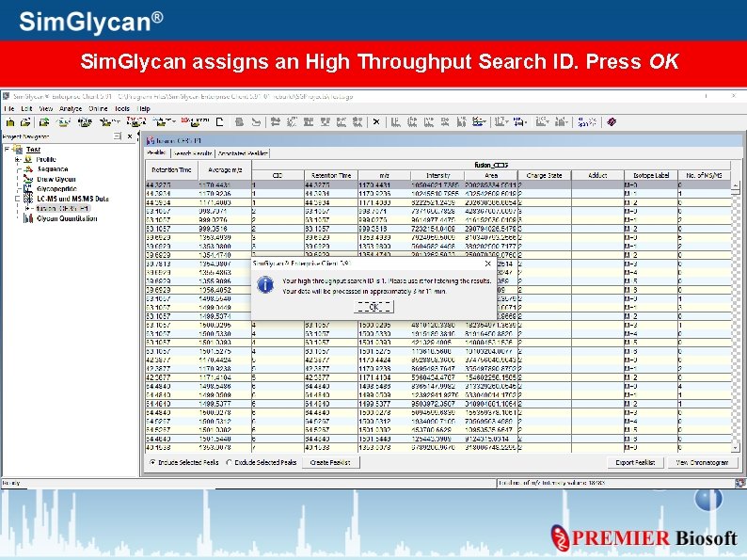Click the No. of MS/MS column header
The width and height of the screenshot is (747, 560).
704,175
